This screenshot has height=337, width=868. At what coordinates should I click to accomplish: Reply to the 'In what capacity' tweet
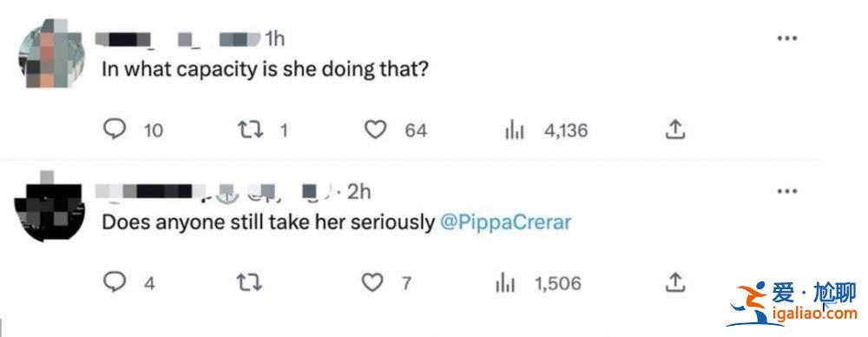click(115, 130)
